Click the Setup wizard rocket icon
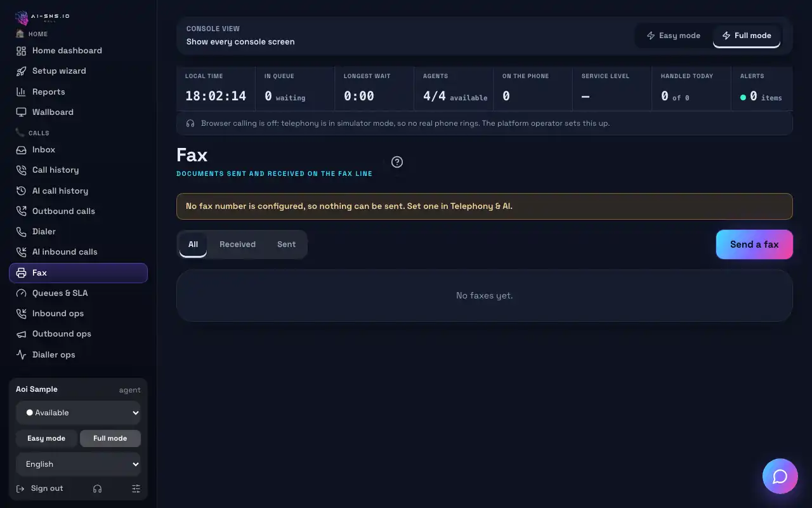Screen dimensions: 812x508 pyautogui.click(x=21, y=71)
